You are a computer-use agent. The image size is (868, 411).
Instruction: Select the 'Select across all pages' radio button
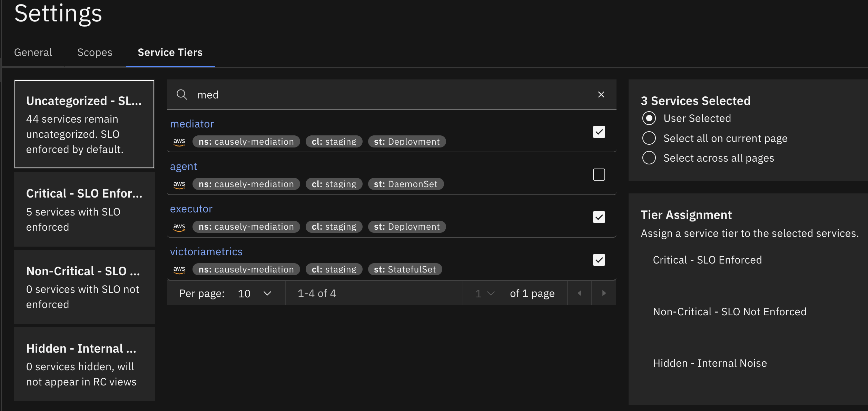click(649, 157)
